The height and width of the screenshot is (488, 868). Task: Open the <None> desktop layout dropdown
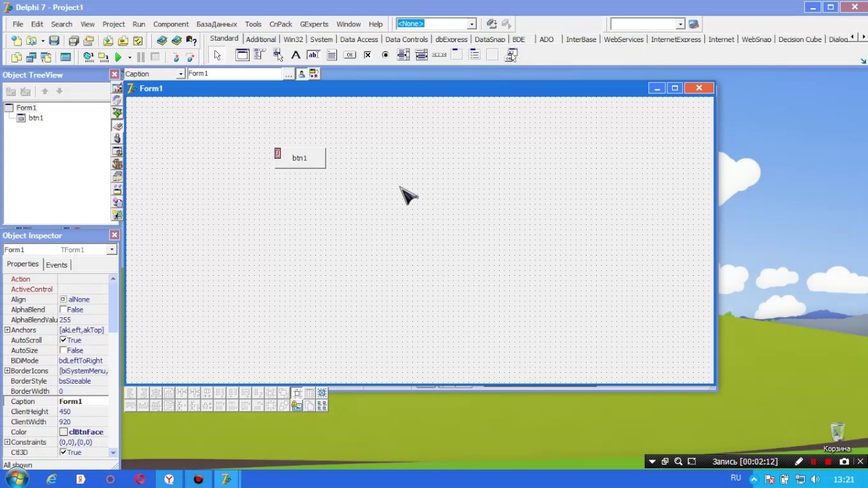click(x=472, y=24)
